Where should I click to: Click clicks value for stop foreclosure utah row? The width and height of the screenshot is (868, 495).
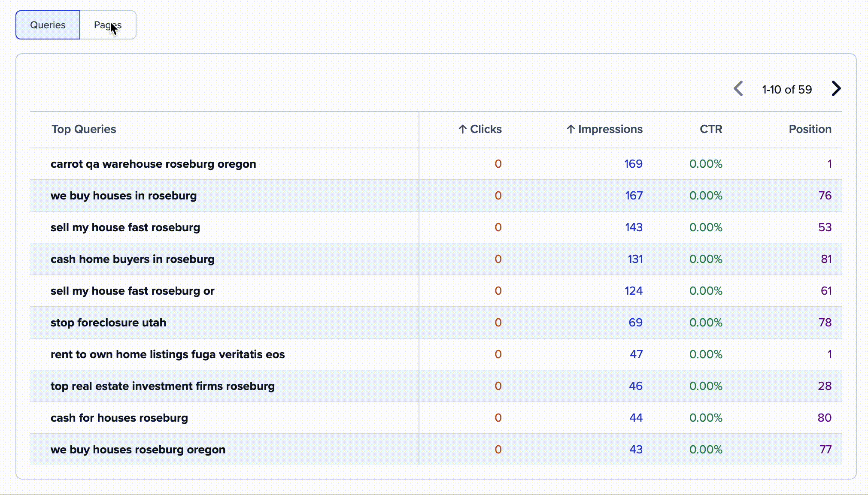pos(498,323)
